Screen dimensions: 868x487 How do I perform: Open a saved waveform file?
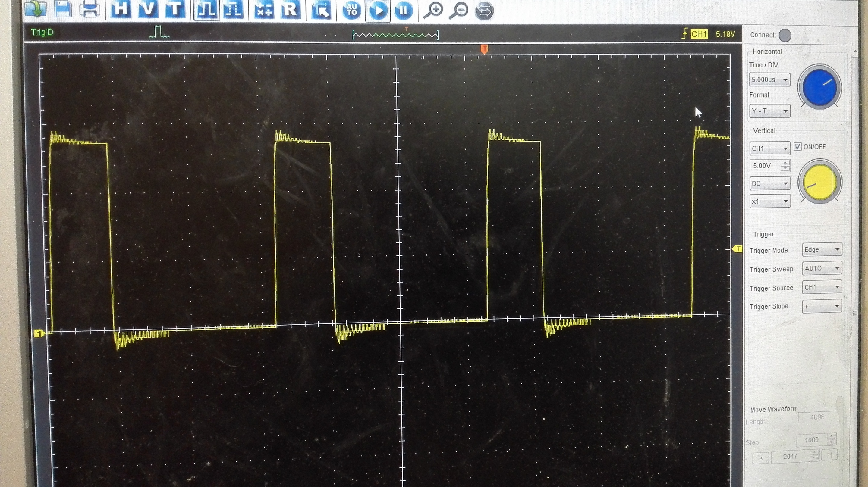tap(35, 8)
